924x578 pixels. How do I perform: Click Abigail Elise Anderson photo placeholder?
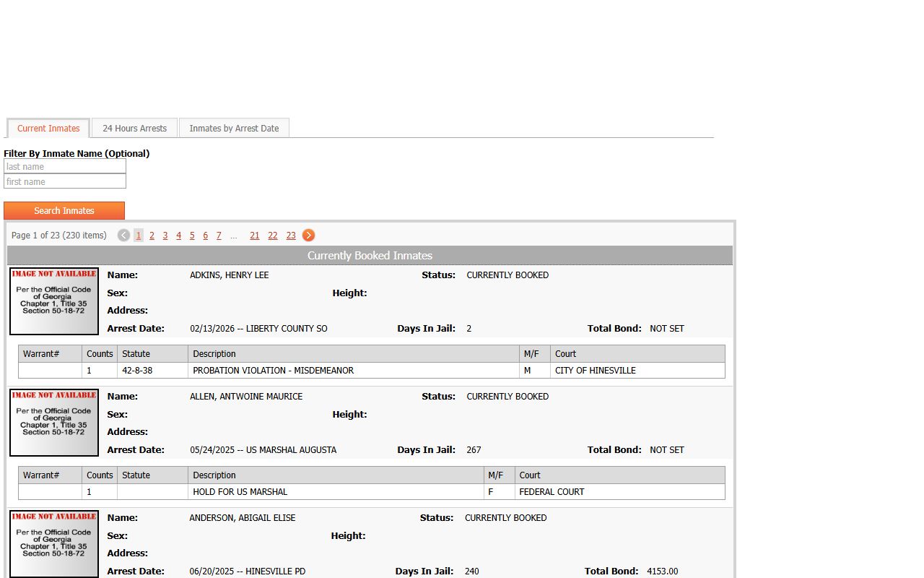[54, 543]
